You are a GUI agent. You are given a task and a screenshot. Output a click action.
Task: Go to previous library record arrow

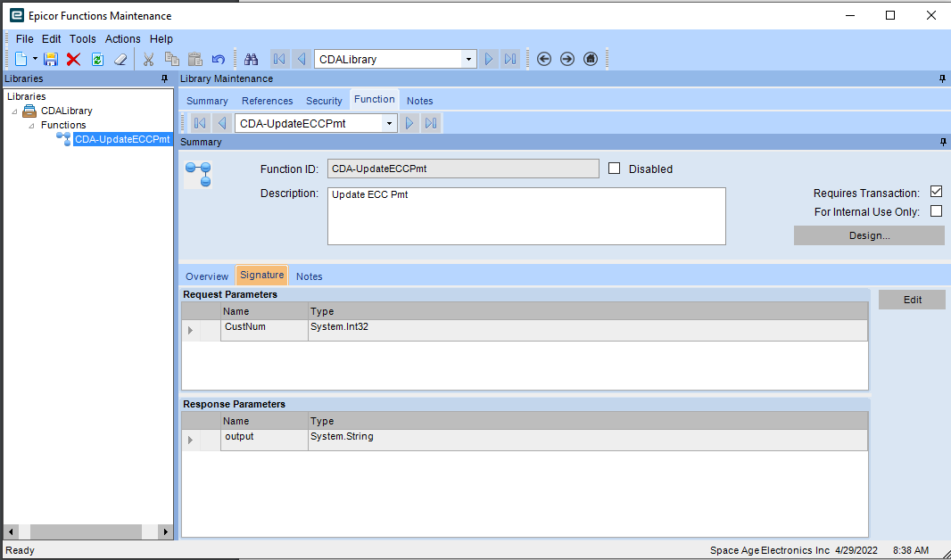302,59
